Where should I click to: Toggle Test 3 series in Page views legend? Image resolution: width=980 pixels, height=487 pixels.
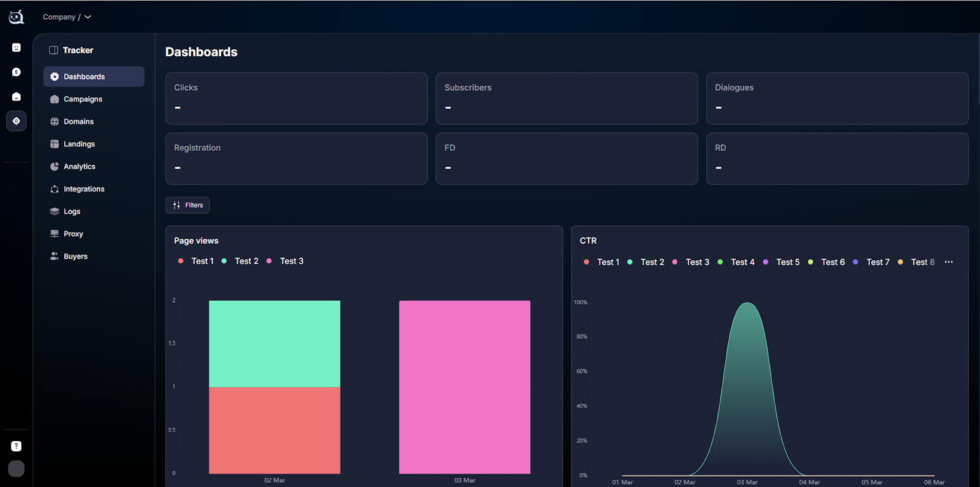tap(285, 261)
